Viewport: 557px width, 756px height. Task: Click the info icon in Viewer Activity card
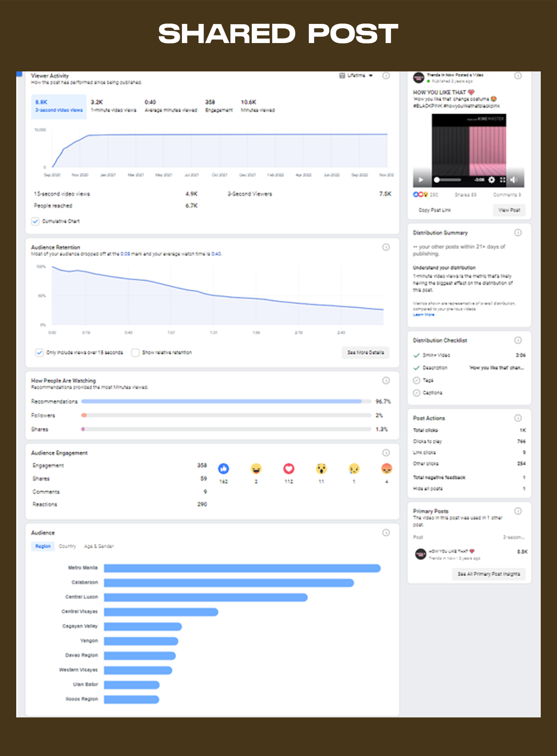[x=386, y=76]
